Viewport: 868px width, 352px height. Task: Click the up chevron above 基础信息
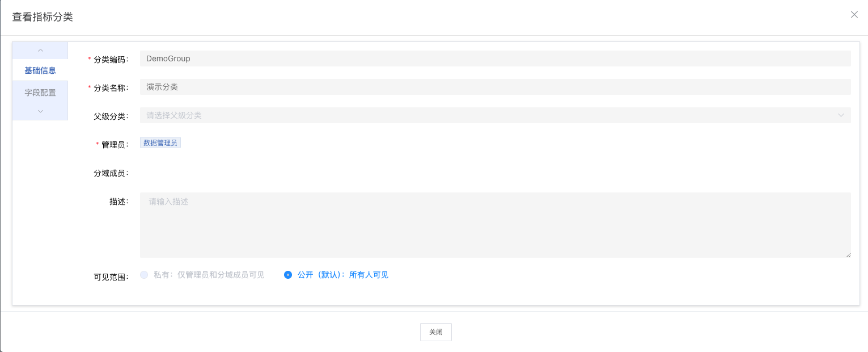tap(40, 51)
